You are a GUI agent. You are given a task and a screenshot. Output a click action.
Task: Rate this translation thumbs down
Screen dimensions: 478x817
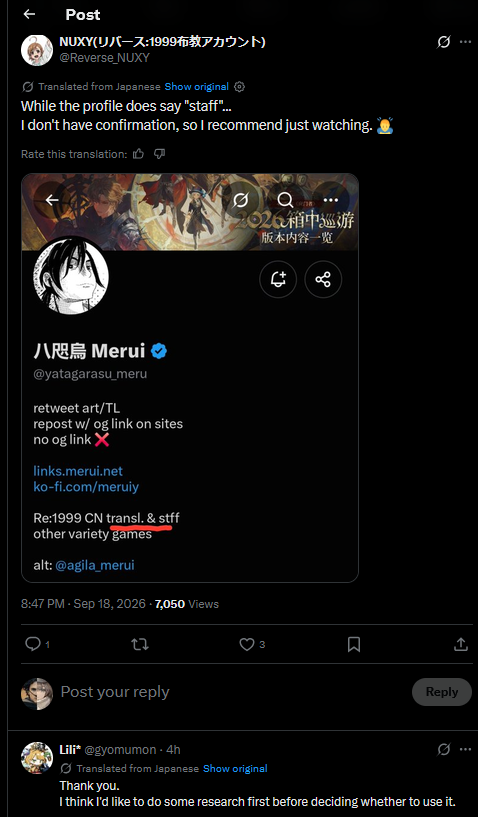160,154
